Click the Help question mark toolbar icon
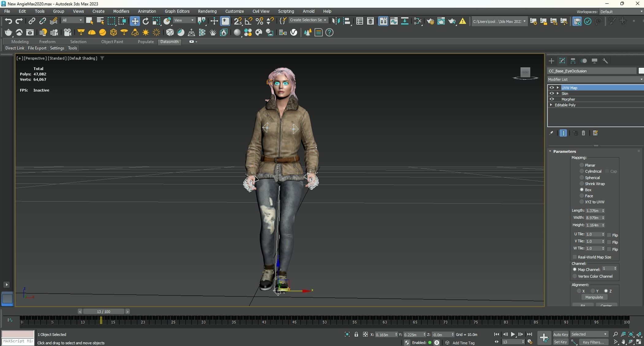This screenshot has height=346, width=644. tap(329, 32)
